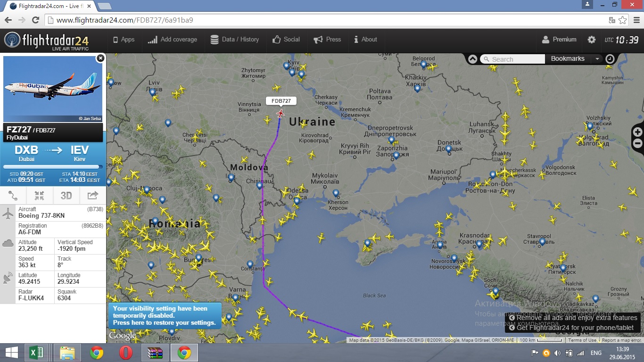
Task: Open the Apps menu
Action: 124,40
